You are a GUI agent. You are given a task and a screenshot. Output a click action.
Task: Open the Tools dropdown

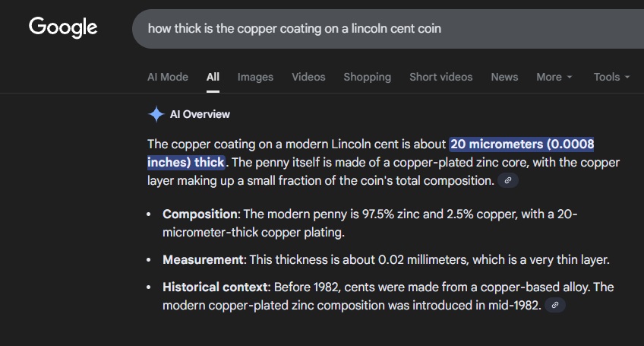[611, 77]
